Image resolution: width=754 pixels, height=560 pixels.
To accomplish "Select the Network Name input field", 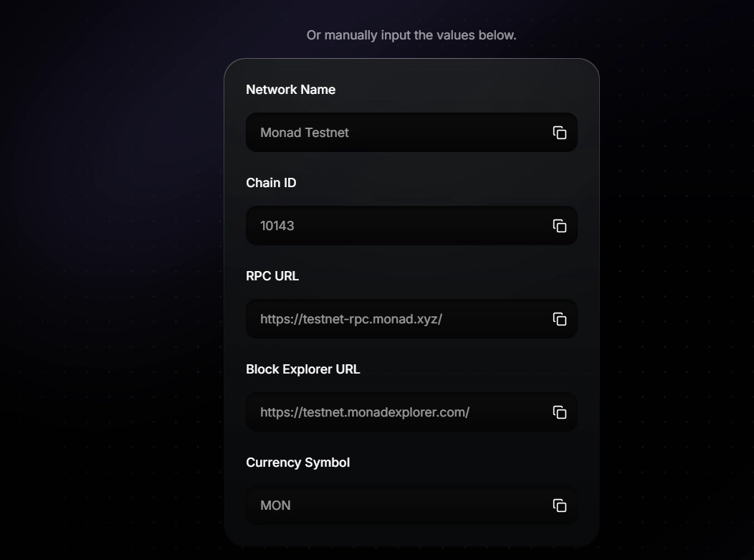I will [394, 132].
